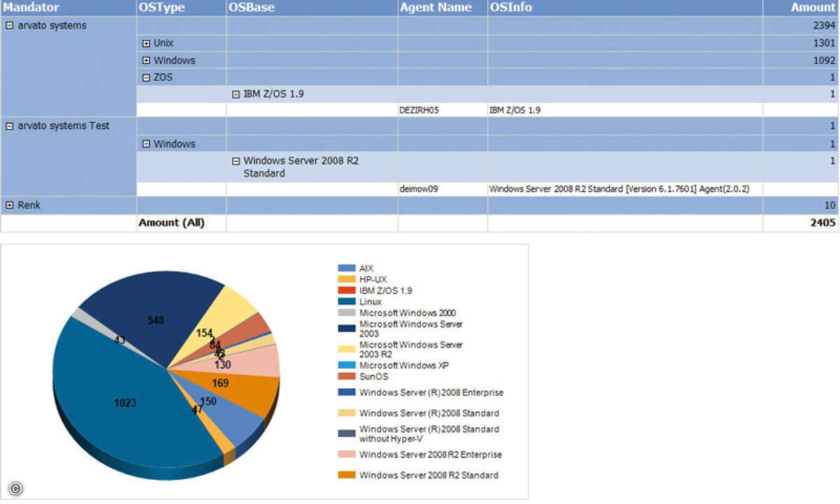Click the AIX legend label
This screenshot has height=504, width=840.
point(367,268)
